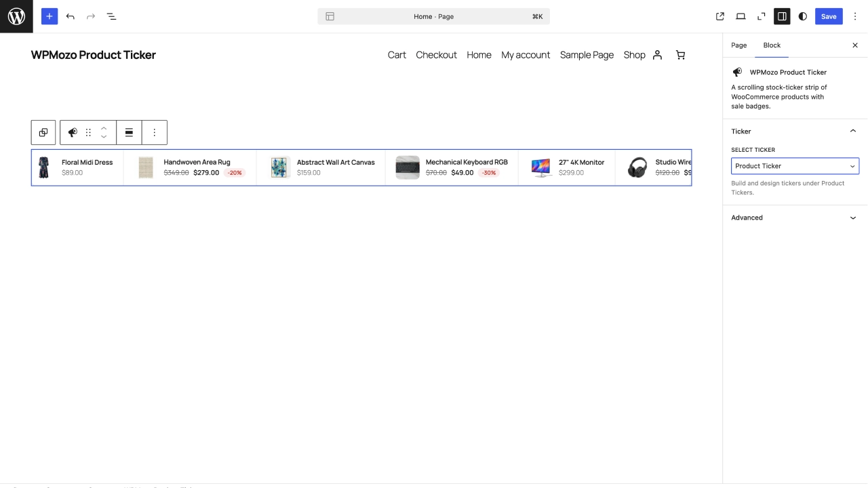
Task: Expand the Advanced panel section
Action: (x=795, y=218)
